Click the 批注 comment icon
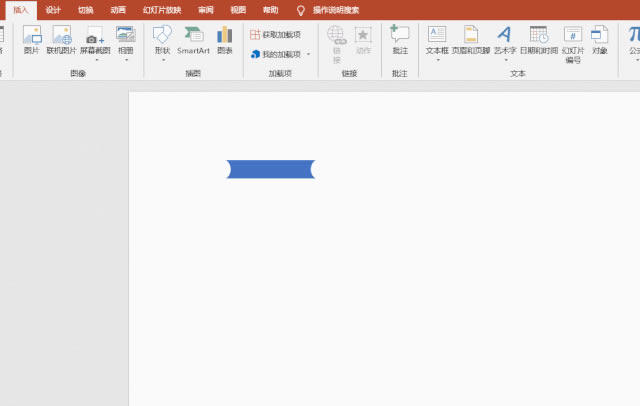Screen dimensions: 640x406 point(400,39)
